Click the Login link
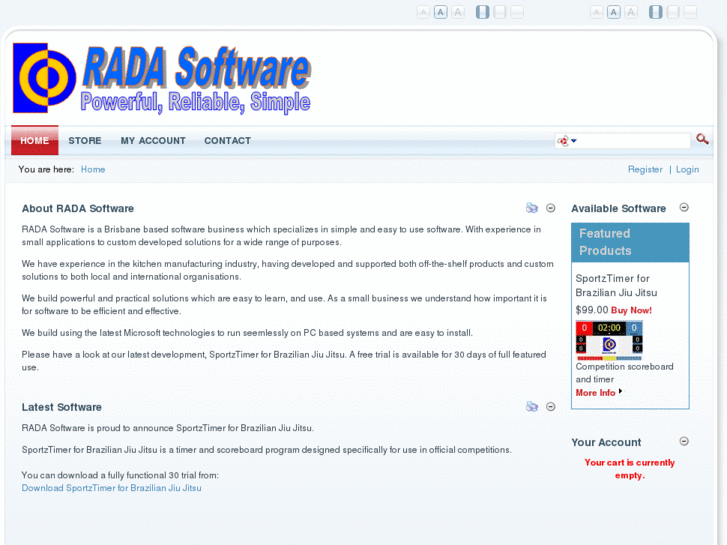This screenshot has height=545, width=727. tap(687, 169)
